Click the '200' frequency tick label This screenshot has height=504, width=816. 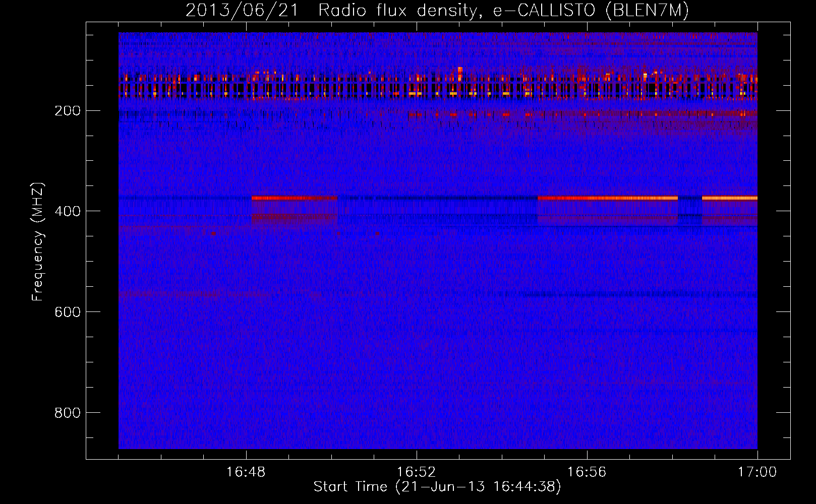pos(67,111)
